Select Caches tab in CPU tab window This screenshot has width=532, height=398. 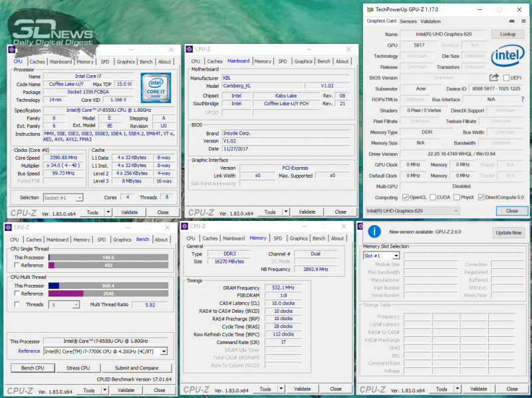[x=37, y=62]
